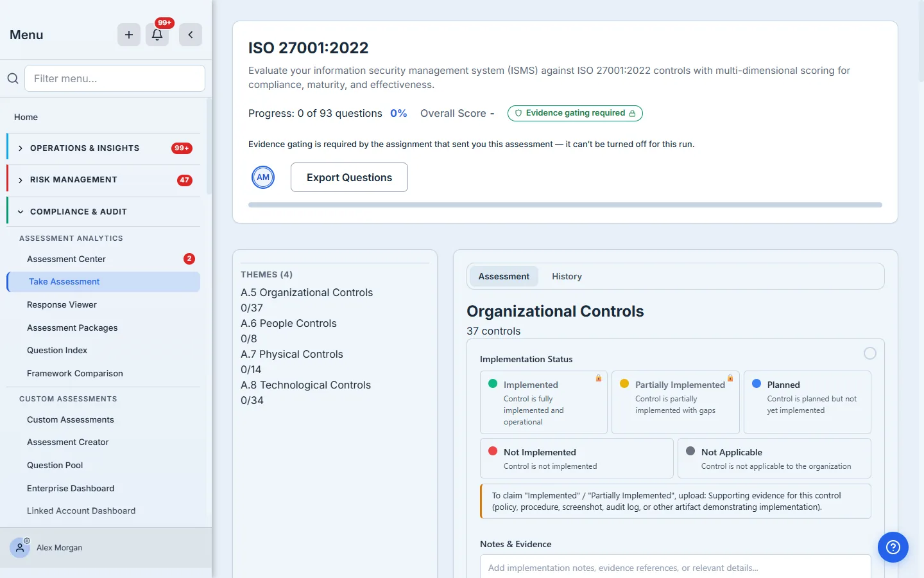Select Implemented status option
The height and width of the screenshot is (578, 924).
543,403
